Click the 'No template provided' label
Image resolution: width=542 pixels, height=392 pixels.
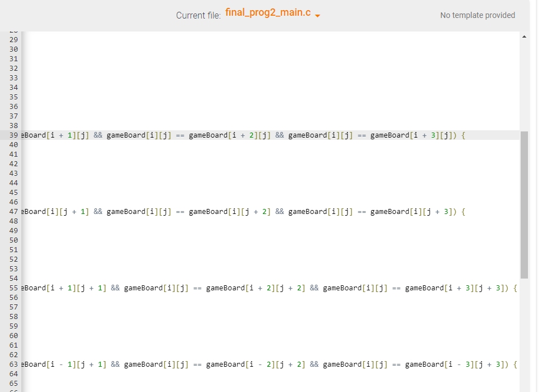click(x=477, y=15)
